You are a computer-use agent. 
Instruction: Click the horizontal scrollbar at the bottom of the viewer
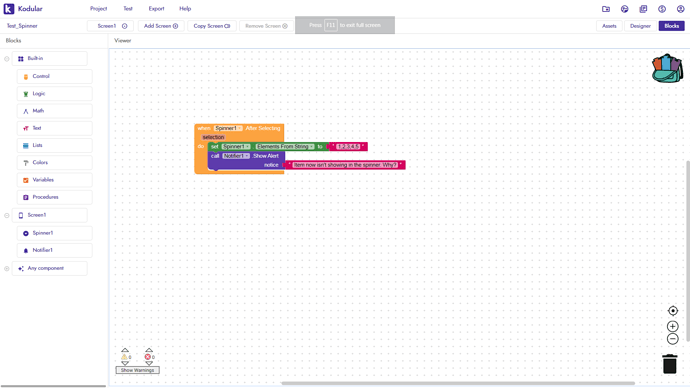point(458,383)
